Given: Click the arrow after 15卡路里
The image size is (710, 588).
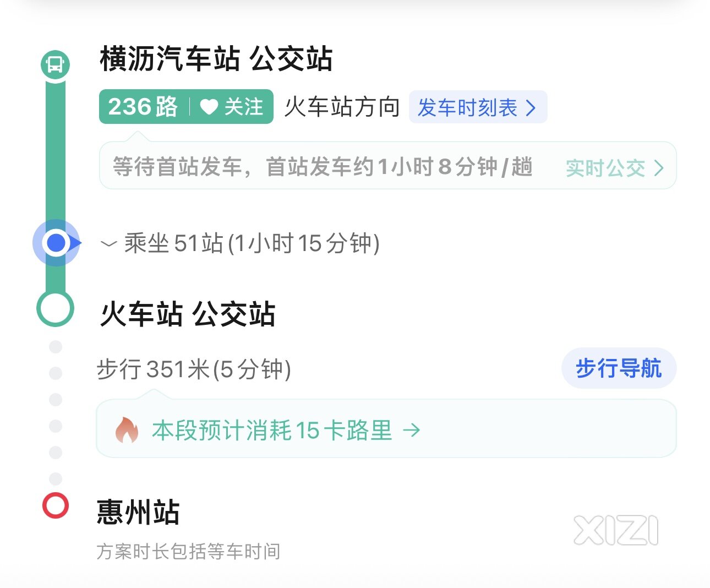Looking at the screenshot, I should pyautogui.click(x=412, y=430).
